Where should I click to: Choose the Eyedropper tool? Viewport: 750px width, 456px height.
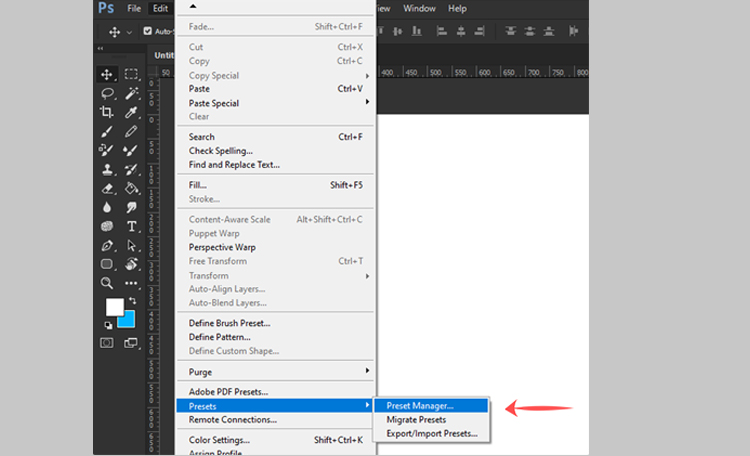click(131, 112)
